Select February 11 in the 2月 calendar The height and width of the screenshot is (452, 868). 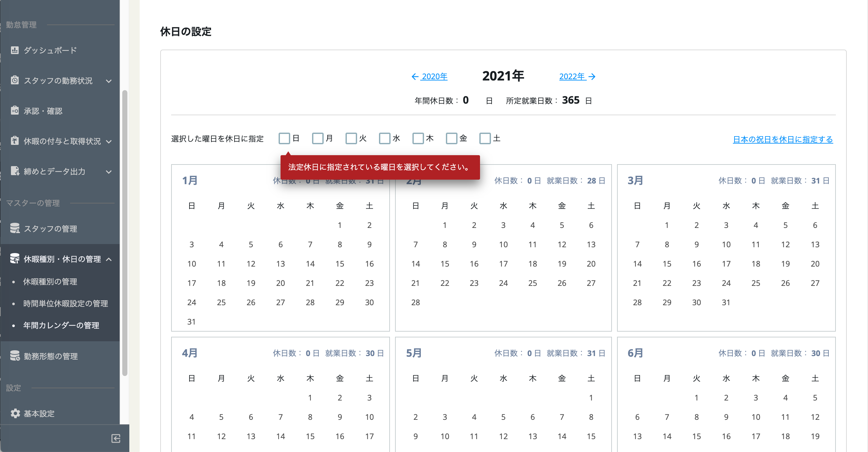tap(532, 244)
